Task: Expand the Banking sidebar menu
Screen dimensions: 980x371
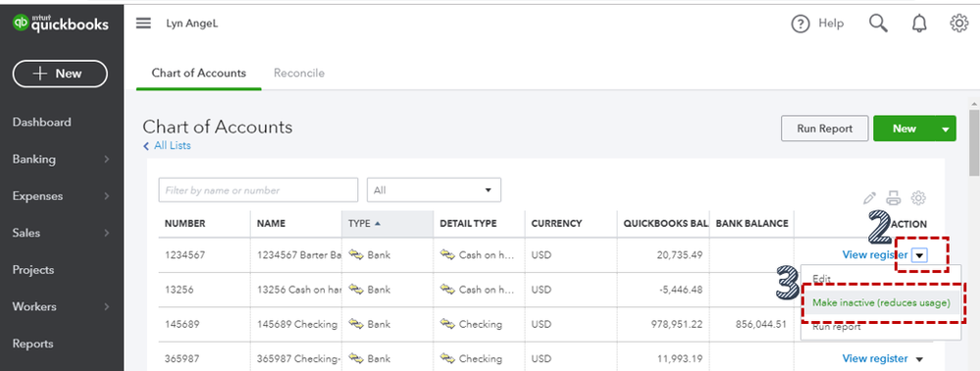Action: [61, 159]
